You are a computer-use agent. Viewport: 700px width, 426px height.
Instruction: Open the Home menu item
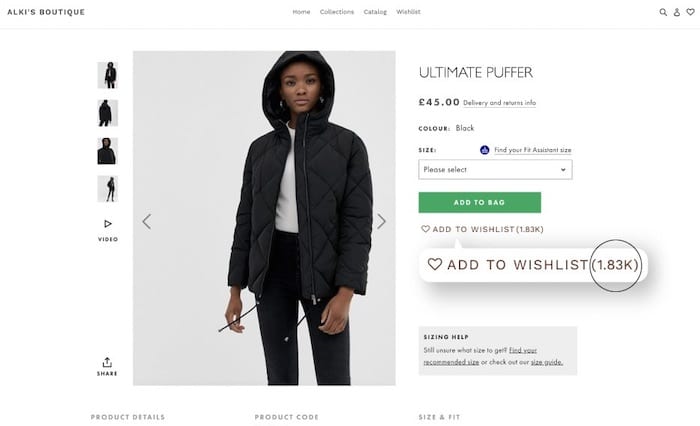301,12
